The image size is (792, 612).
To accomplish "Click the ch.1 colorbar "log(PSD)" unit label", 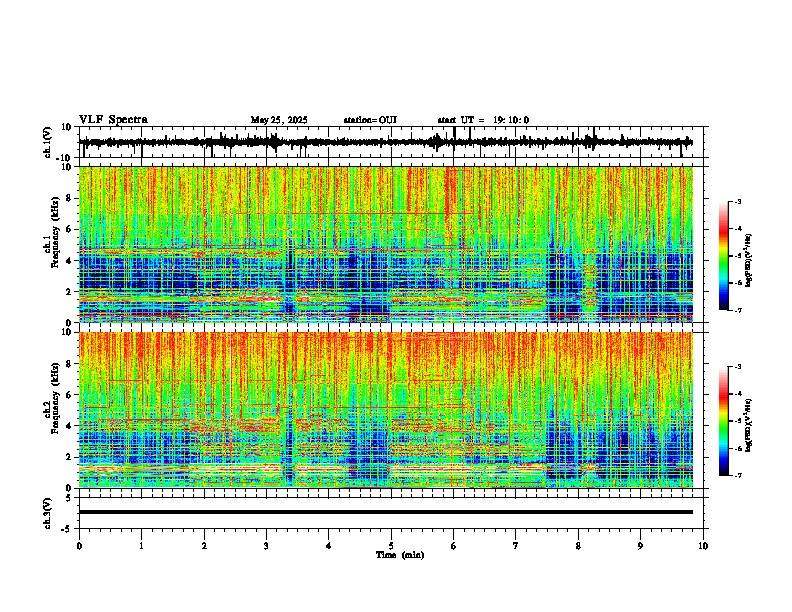I will [x=749, y=261].
